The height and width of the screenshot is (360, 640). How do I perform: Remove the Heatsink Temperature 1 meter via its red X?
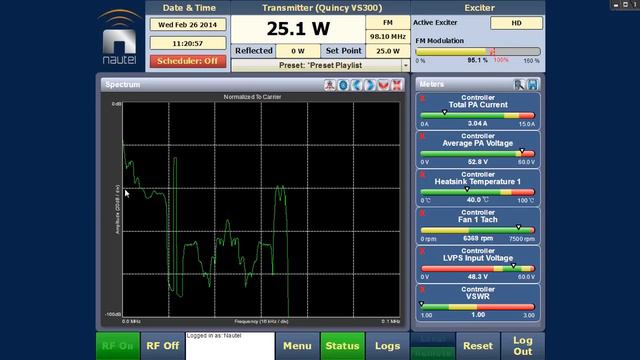pos(422,175)
